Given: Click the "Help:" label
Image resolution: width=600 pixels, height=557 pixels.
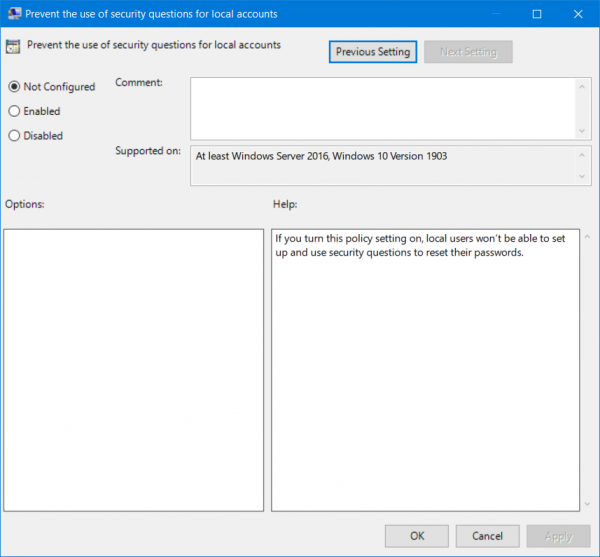Looking at the screenshot, I should tap(285, 204).
